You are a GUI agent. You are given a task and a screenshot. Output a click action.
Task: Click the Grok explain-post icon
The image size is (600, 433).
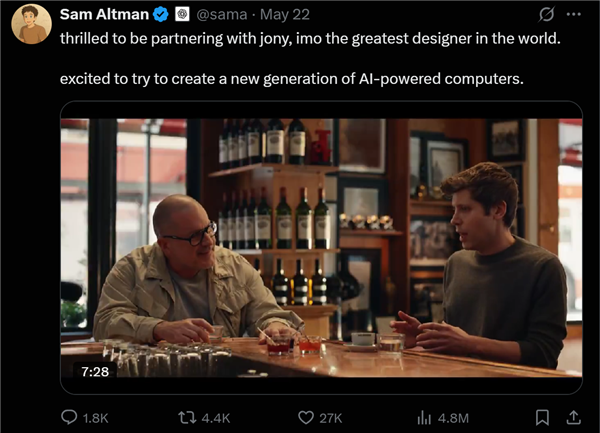[547, 14]
